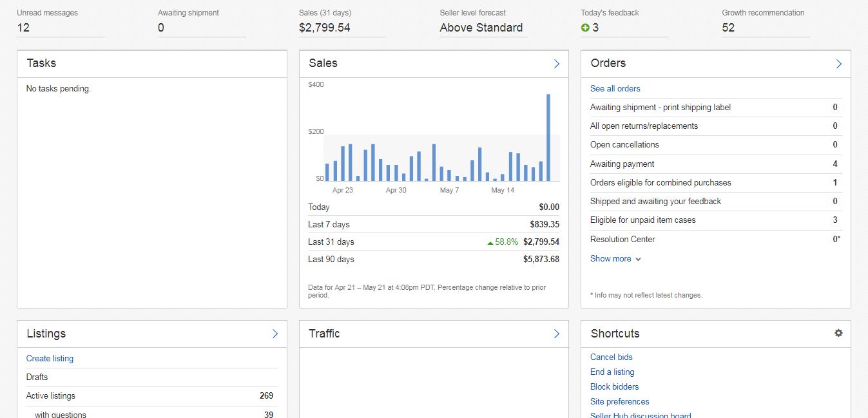Open the Site preferences shortcut
Image resolution: width=868 pixels, height=418 pixels.
pyautogui.click(x=619, y=402)
